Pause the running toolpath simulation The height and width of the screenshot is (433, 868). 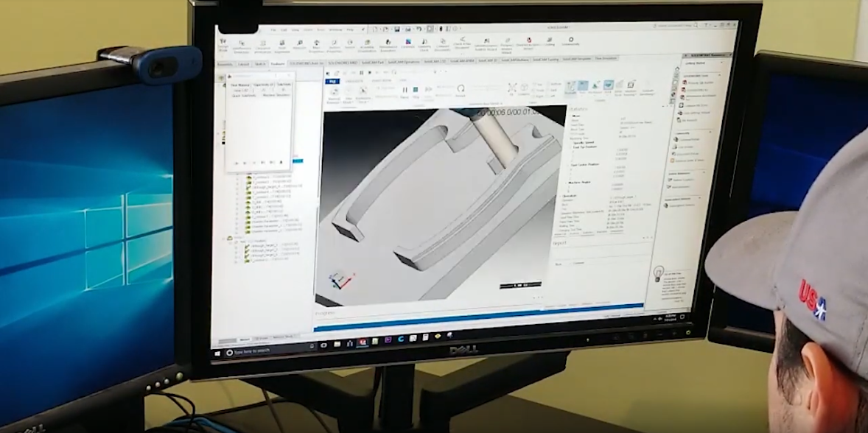coord(405,89)
